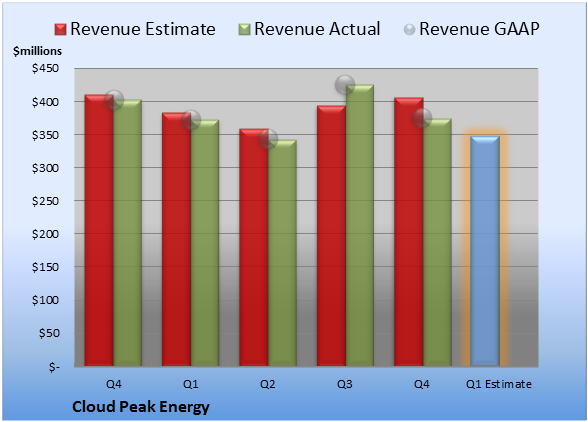Click the '$250' y-axis value

coord(45,201)
